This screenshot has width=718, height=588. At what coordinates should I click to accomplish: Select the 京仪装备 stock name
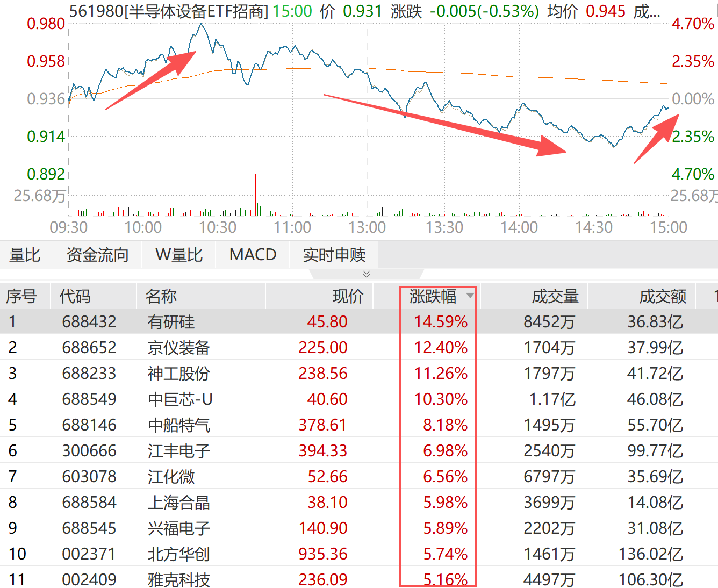tap(178, 348)
